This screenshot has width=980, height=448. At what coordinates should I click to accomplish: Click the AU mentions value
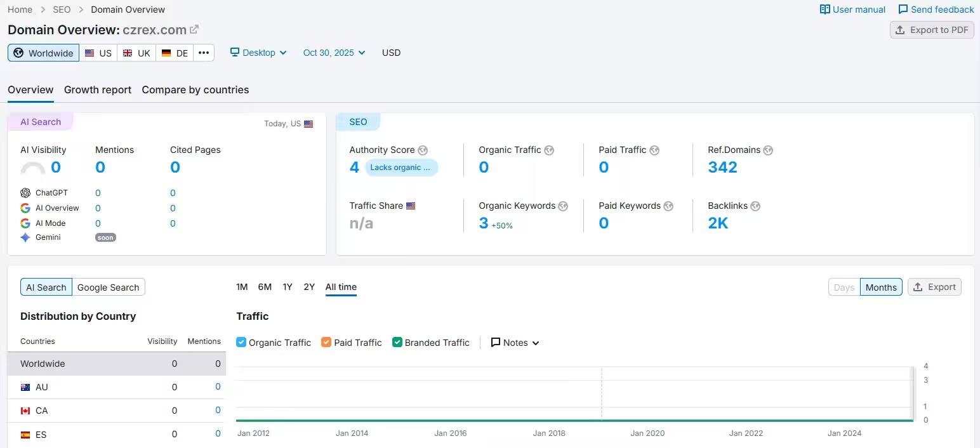(x=218, y=386)
